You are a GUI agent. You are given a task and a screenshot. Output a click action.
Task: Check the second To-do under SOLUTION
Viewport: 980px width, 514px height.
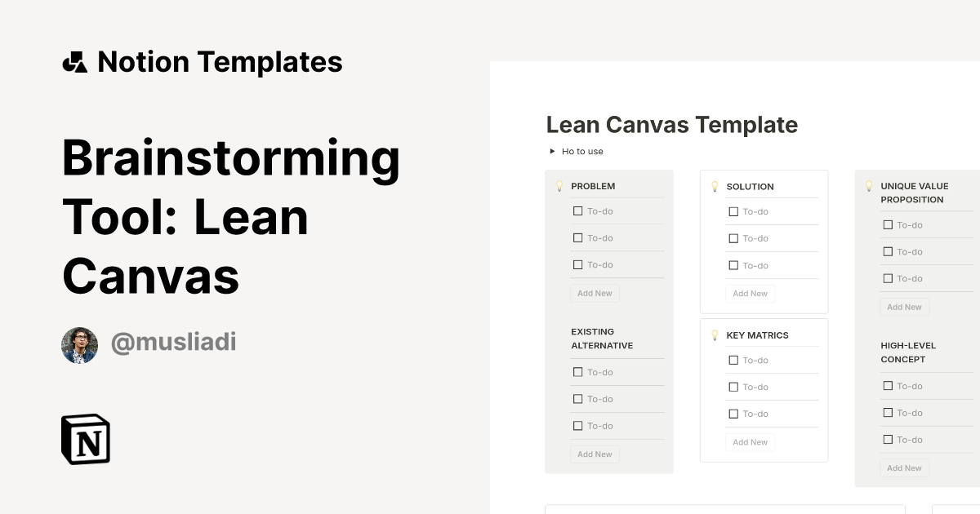[x=733, y=238]
